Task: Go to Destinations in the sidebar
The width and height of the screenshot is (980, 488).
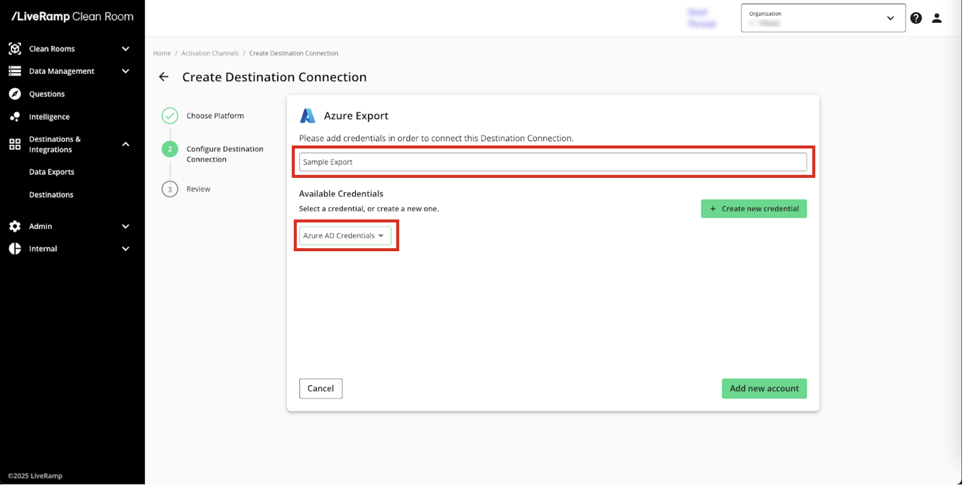Action: point(51,195)
